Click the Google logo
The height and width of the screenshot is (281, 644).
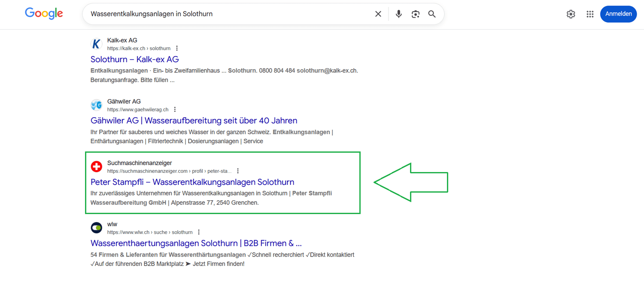[x=44, y=13]
